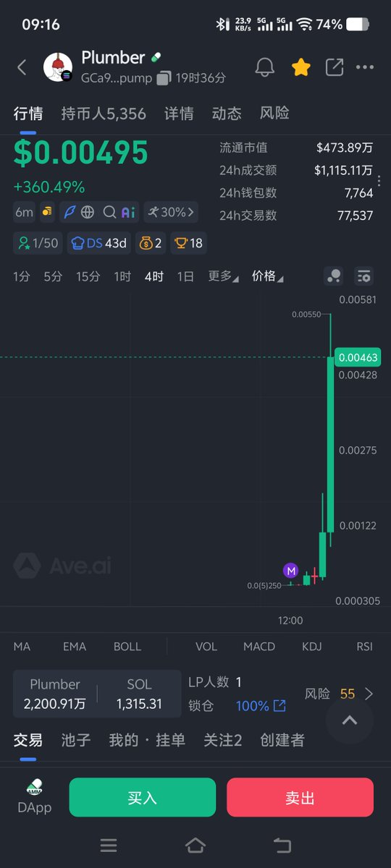Tap Android recent apps menu icon
Screen dimensions: 391x868
point(109,845)
